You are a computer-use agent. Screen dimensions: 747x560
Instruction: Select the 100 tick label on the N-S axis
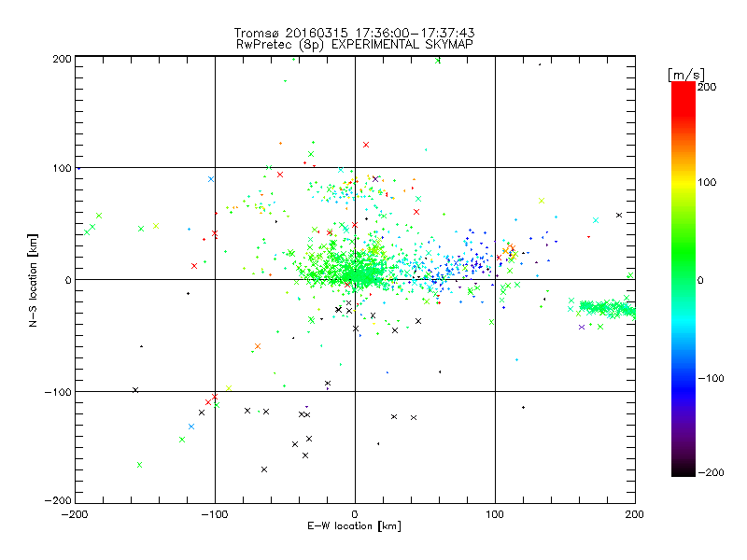62,168
